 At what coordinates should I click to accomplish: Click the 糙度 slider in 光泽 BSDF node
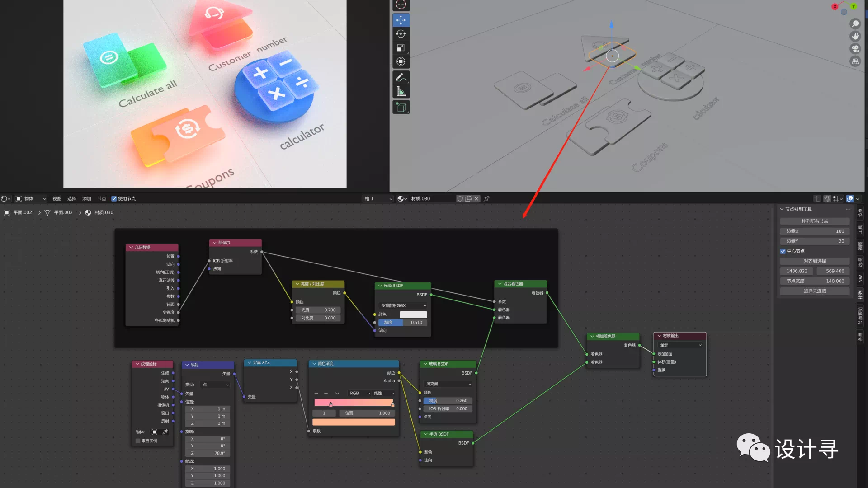pos(402,323)
